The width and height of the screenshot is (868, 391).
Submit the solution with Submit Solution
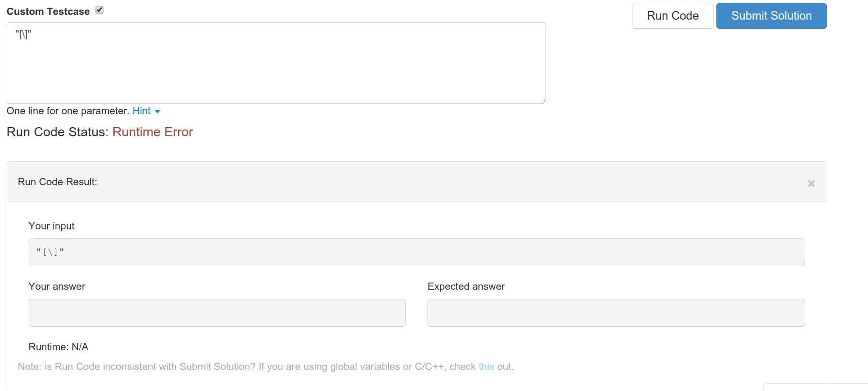pyautogui.click(x=771, y=16)
